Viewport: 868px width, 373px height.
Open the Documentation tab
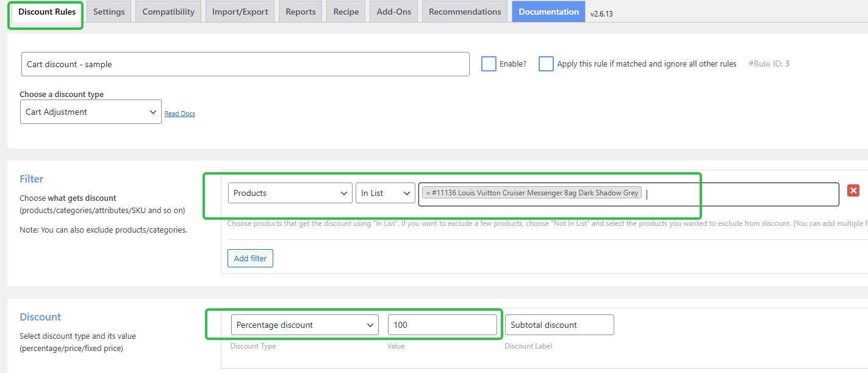(548, 11)
